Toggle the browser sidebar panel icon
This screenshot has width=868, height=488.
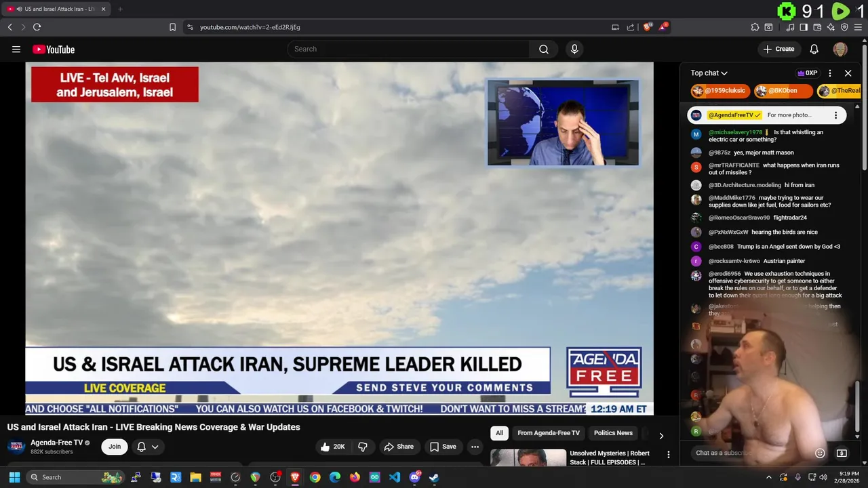pos(804,27)
